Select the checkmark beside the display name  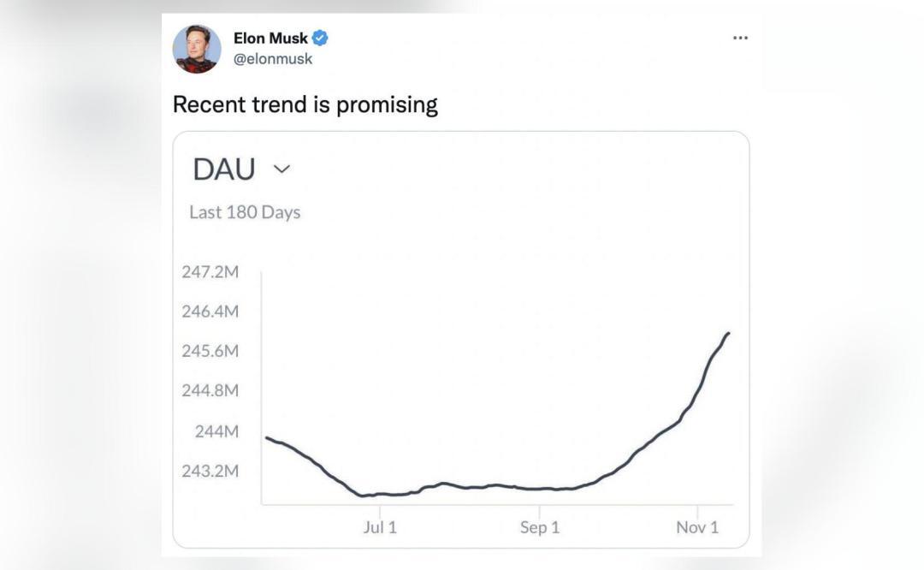click(321, 38)
